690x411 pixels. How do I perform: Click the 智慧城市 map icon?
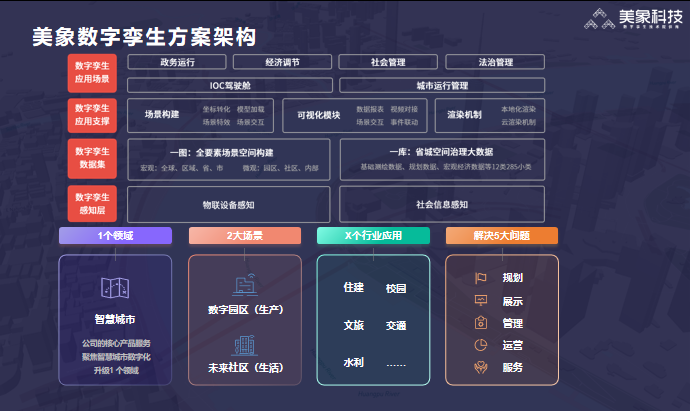point(115,289)
